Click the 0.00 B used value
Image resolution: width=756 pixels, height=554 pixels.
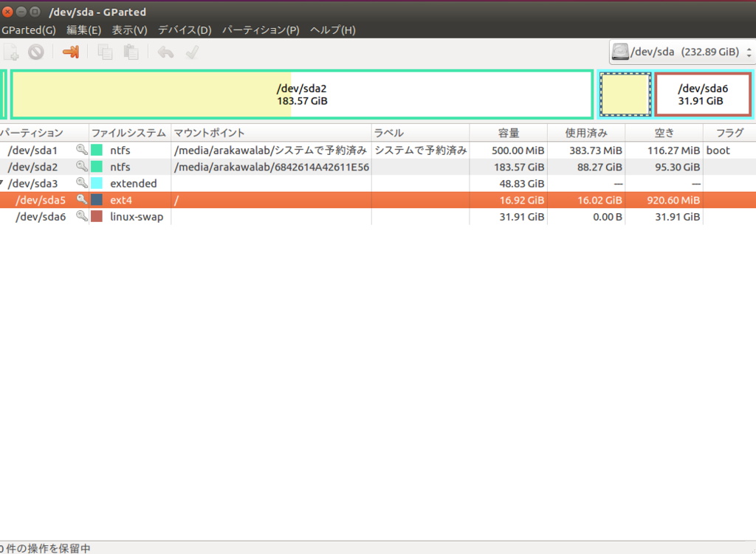pyautogui.click(x=608, y=217)
